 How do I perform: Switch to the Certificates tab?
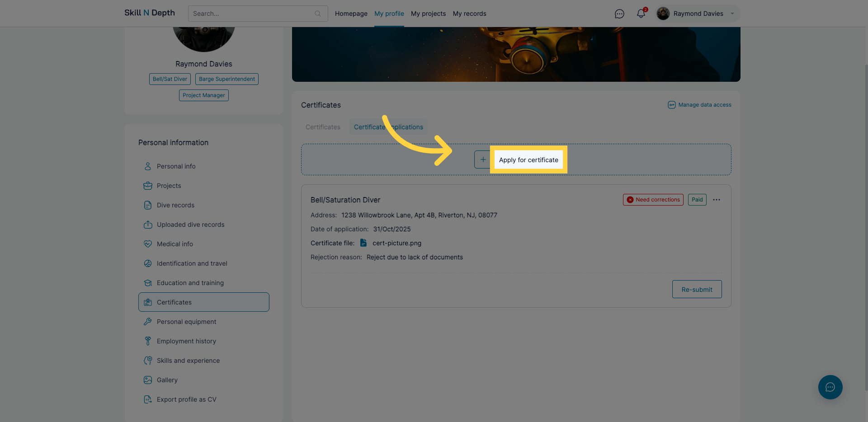[x=322, y=127]
